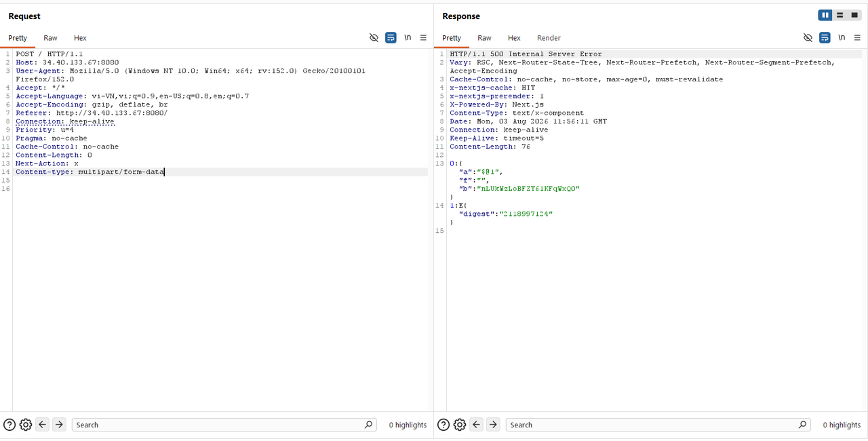Click the 'POST / HTTP/1.1' request line
This screenshot has width=868, height=441.
pos(50,54)
